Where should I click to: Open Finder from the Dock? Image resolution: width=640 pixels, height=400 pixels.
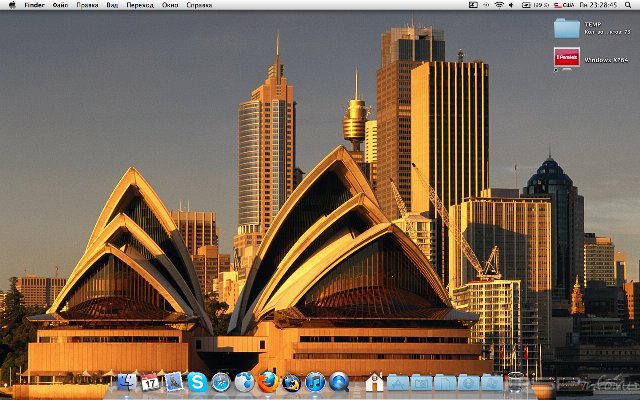point(127,382)
